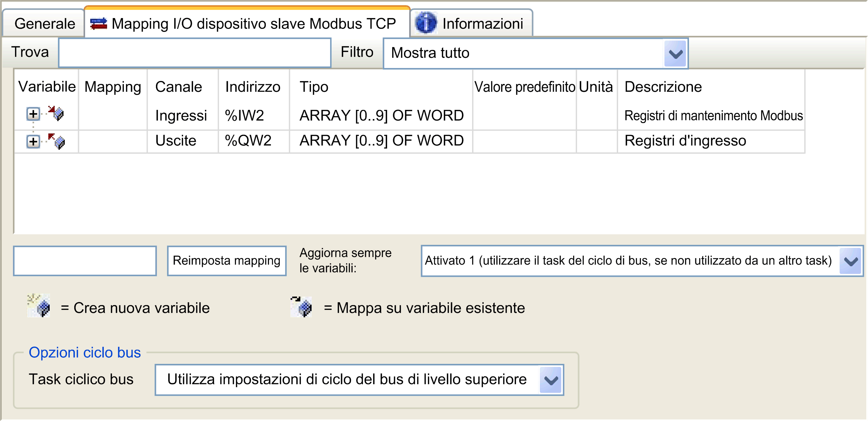Screen dimensions: 868x421
Task: Click the blue Informazioni info icon
Action: coord(426,23)
